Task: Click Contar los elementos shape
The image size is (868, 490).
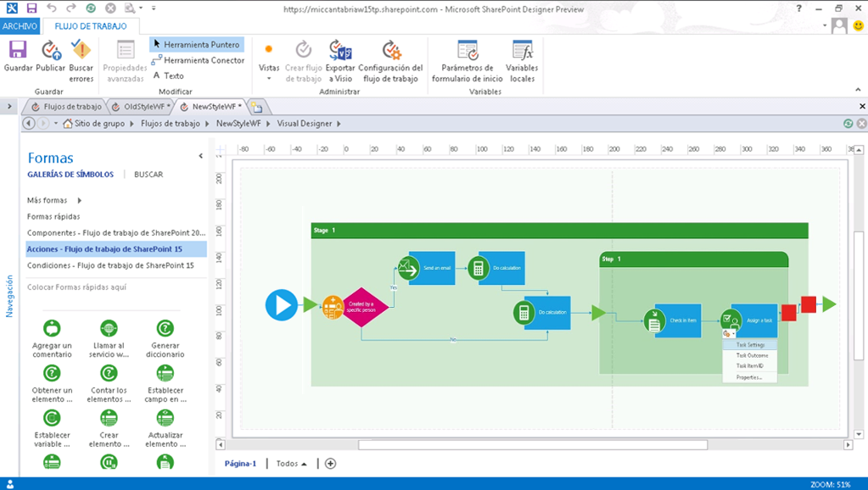Action: point(109,383)
